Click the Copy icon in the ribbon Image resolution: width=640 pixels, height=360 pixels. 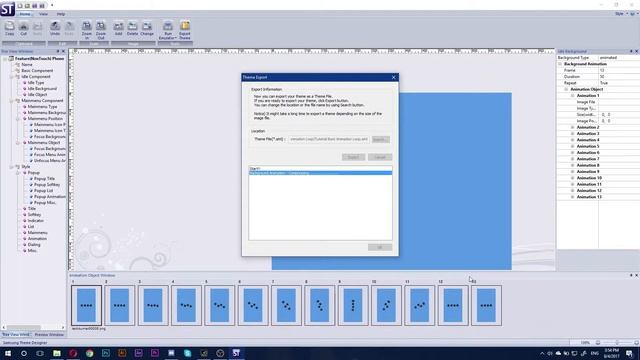coord(9,29)
